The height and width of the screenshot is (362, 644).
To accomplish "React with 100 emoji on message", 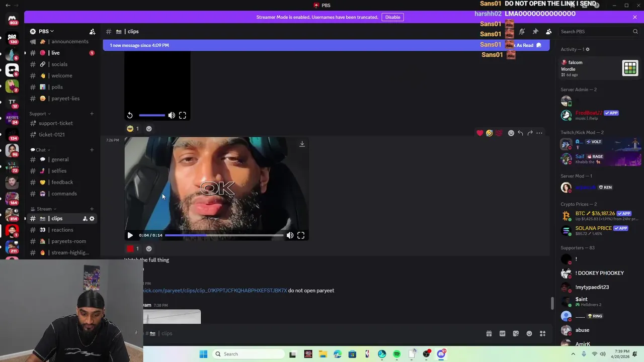I will coord(499,133).
